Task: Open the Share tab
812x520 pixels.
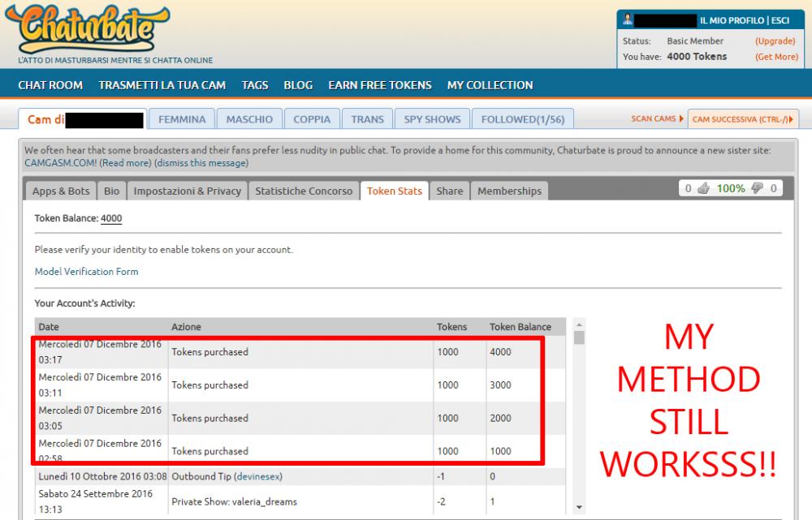Action: pyautogui.click(x=450, y=191)
